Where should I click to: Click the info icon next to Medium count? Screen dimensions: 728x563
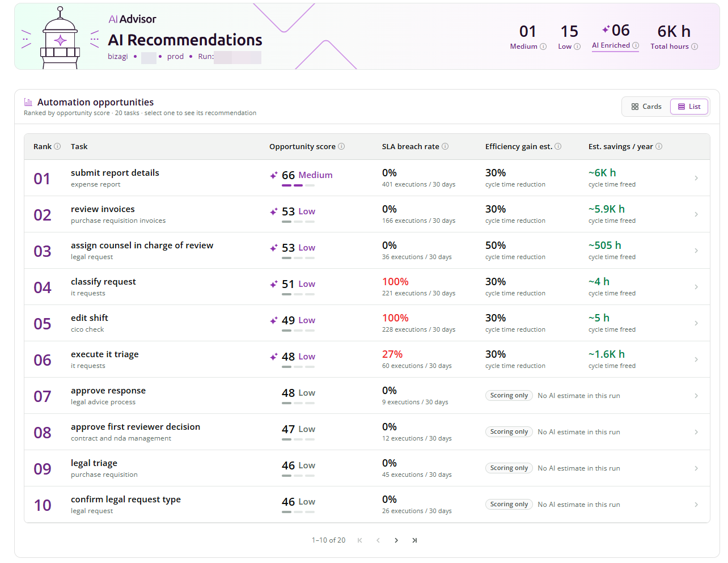(543, 46)
